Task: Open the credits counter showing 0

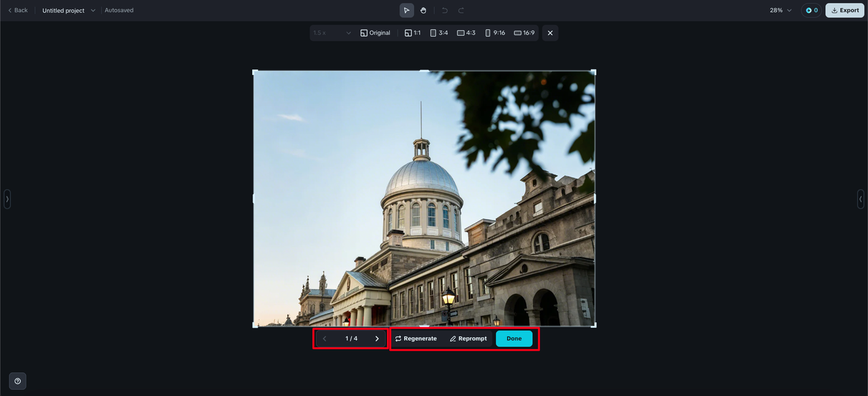Action: 811,10
